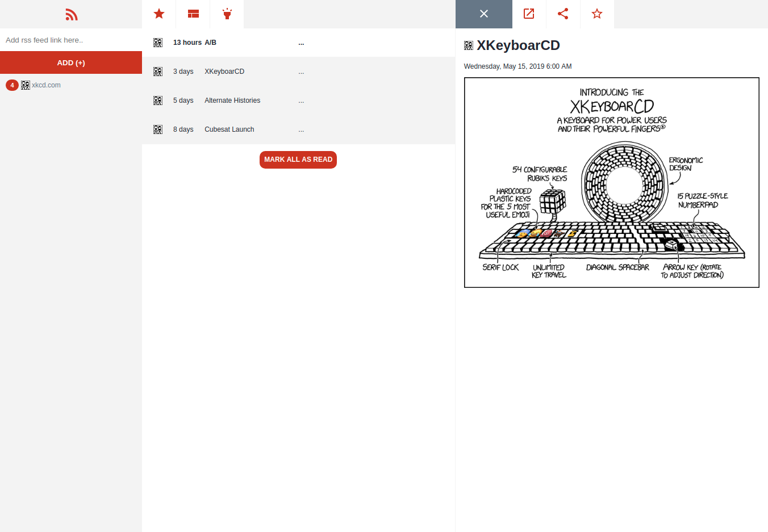This screenshot has height=532, width=768.
Task: Close the article panel with the X
Action: tap(484, 14)
